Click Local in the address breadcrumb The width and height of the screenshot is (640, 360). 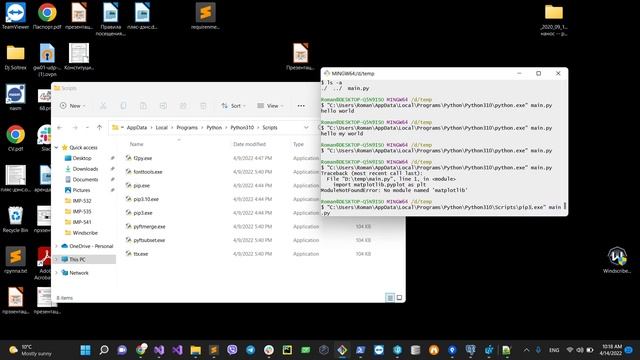point(162,128)
